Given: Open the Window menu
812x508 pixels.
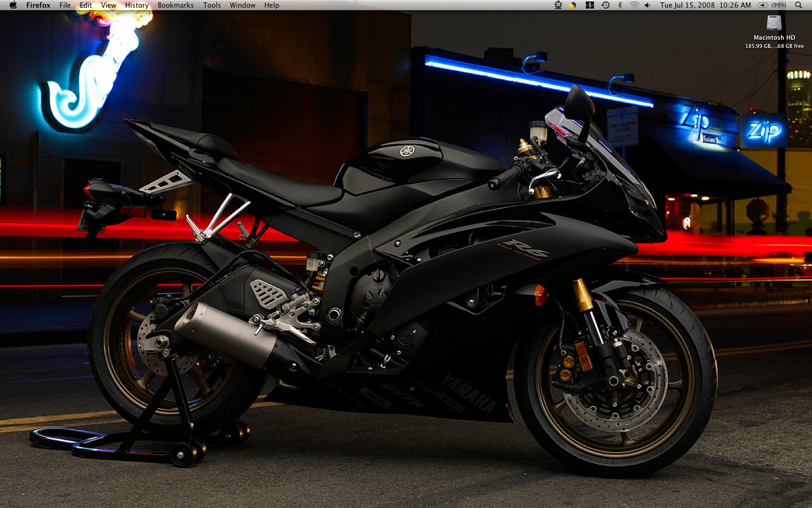Looking at the screenshot, I should [243, 5].
